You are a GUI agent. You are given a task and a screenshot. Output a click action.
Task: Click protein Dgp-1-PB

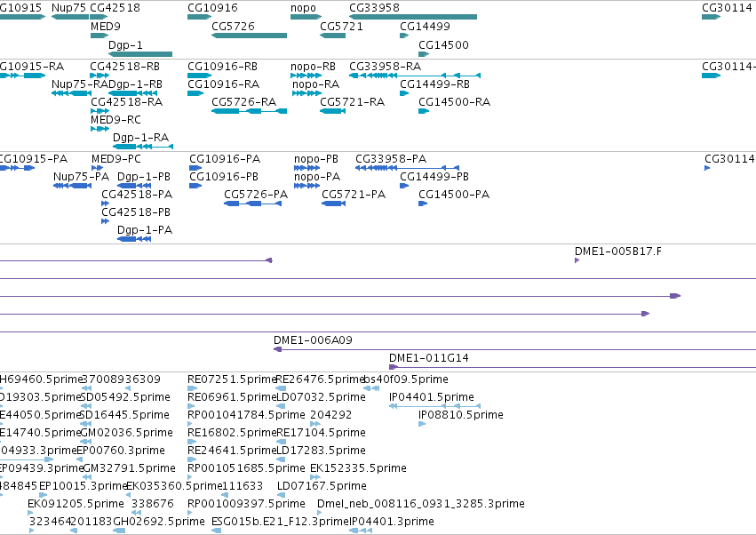144,177
